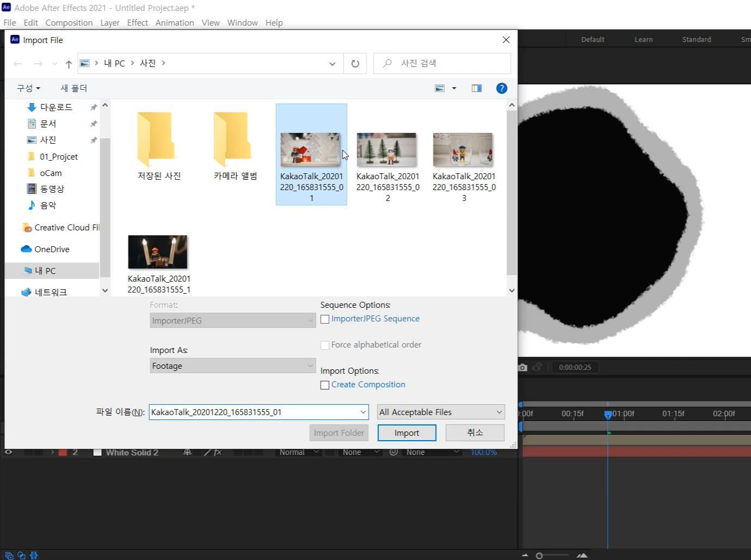Open the Composition menu
Viewport: 751px width, 560px height.
[x=69, y=22]
